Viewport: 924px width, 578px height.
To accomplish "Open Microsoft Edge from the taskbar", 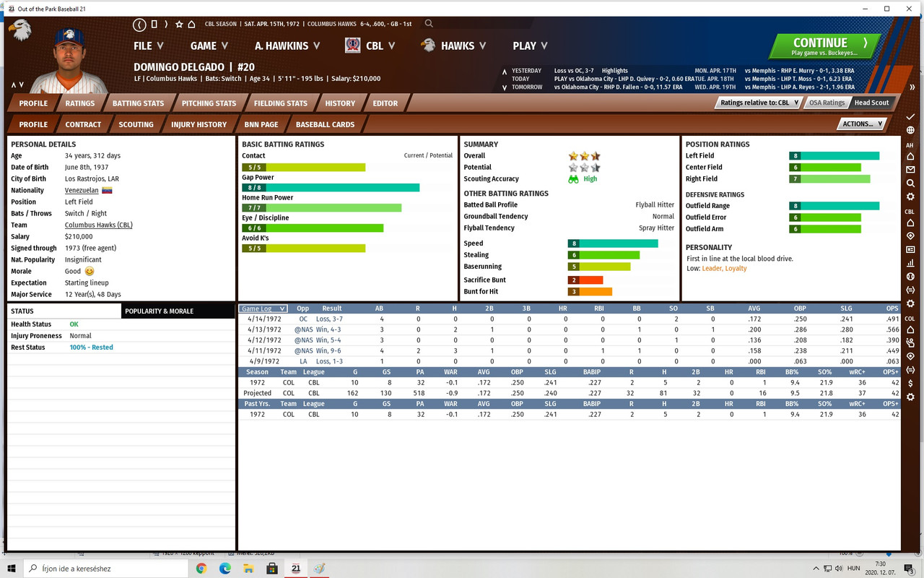I will click(225, 569).
